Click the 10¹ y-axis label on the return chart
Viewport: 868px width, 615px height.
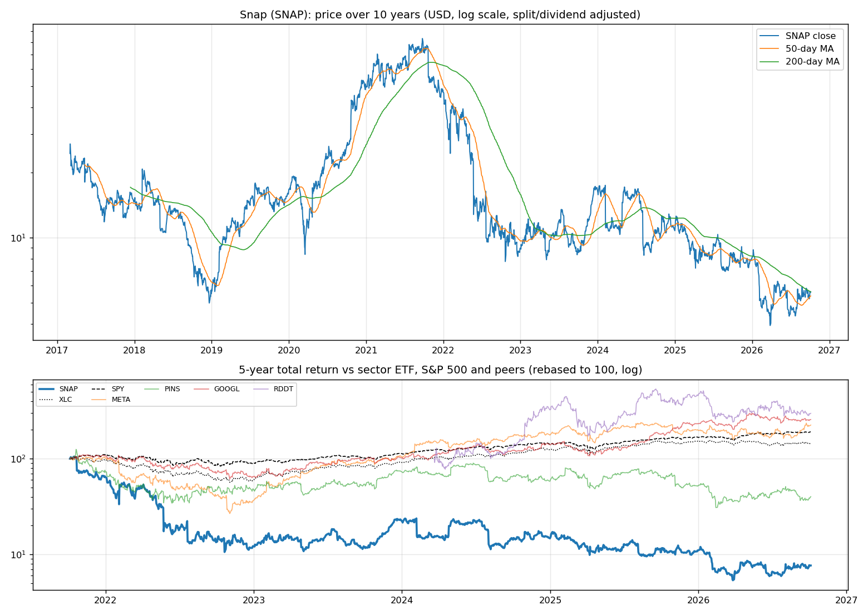point(19,555)
